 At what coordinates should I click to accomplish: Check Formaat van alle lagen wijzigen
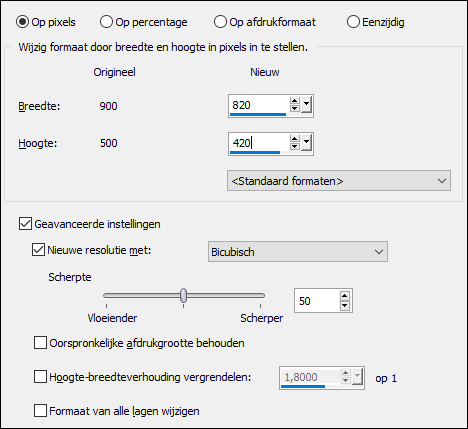point(40,411)
